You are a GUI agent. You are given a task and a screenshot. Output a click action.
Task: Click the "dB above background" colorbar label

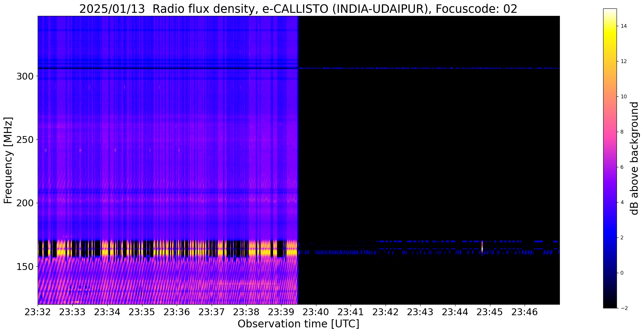point(634,158)
